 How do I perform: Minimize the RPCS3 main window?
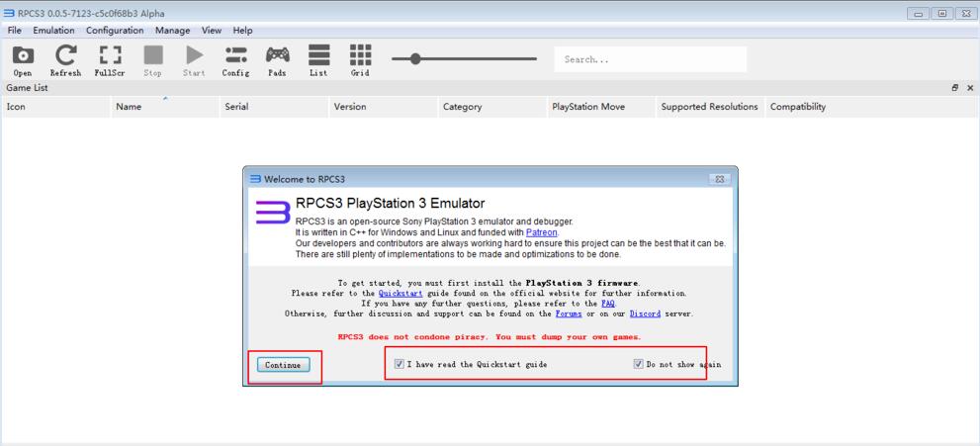(x=918, y=14)
